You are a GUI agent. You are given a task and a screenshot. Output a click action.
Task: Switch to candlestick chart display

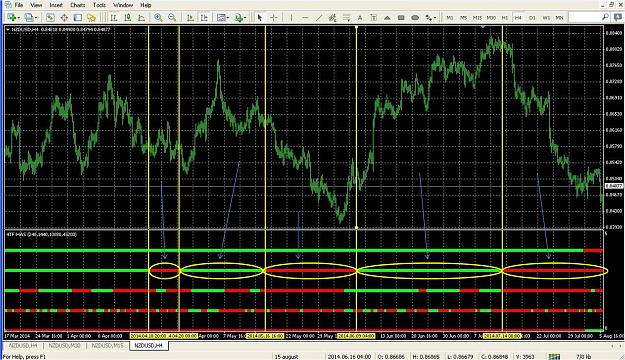tap(128, 18)
